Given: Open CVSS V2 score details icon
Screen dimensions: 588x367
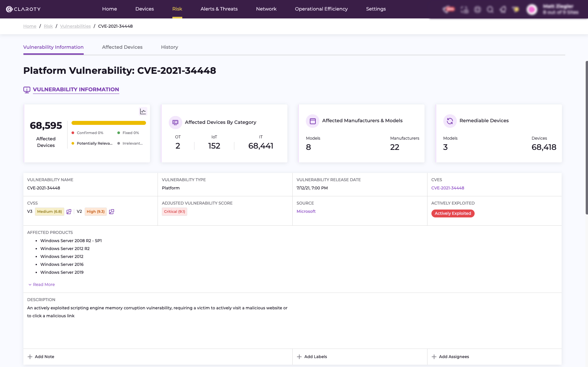Looking at the screenshot, I should tap(111, 212).
